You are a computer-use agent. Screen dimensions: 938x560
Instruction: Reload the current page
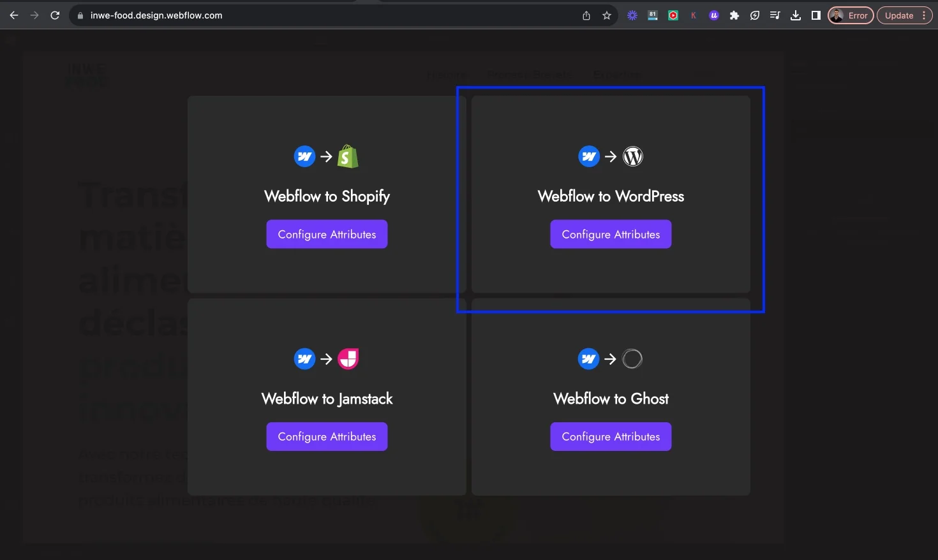click(x=55, y=15)
